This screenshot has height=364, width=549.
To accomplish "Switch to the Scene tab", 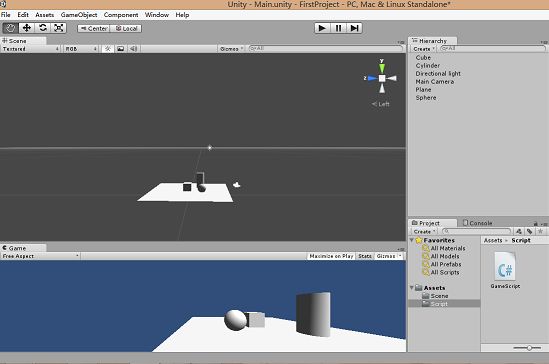I will pyautogui.click(x=23, y=41).
